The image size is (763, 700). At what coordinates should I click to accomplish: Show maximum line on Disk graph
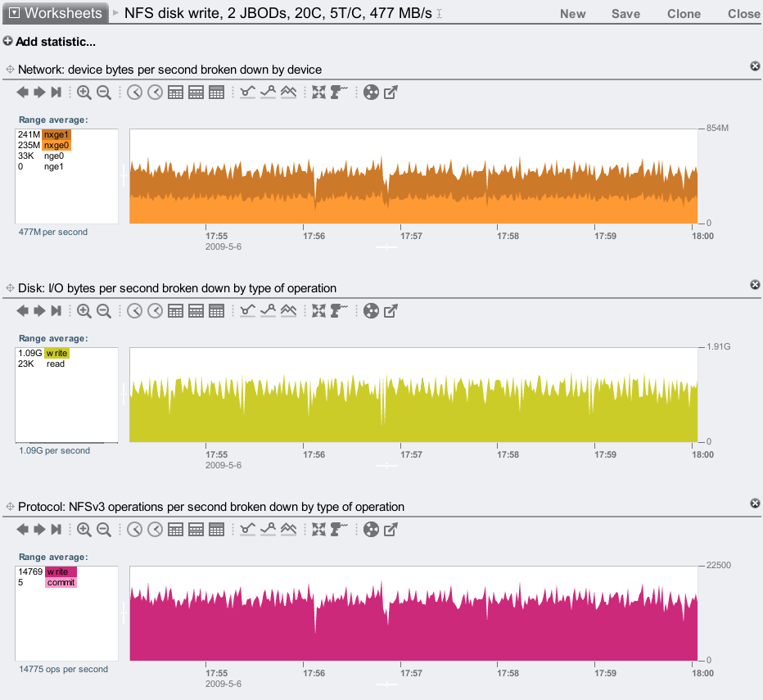pyautogui.click(x=269, y=311)
